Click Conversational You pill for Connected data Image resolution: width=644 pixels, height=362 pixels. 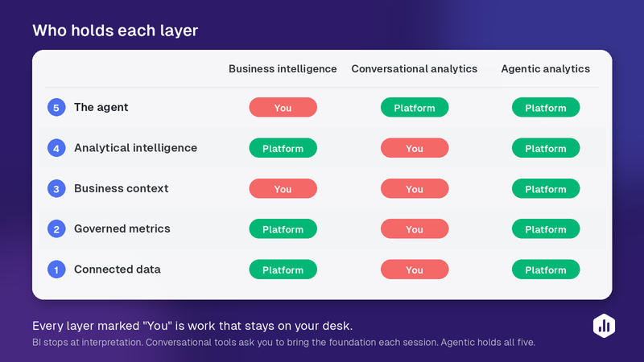415,269
